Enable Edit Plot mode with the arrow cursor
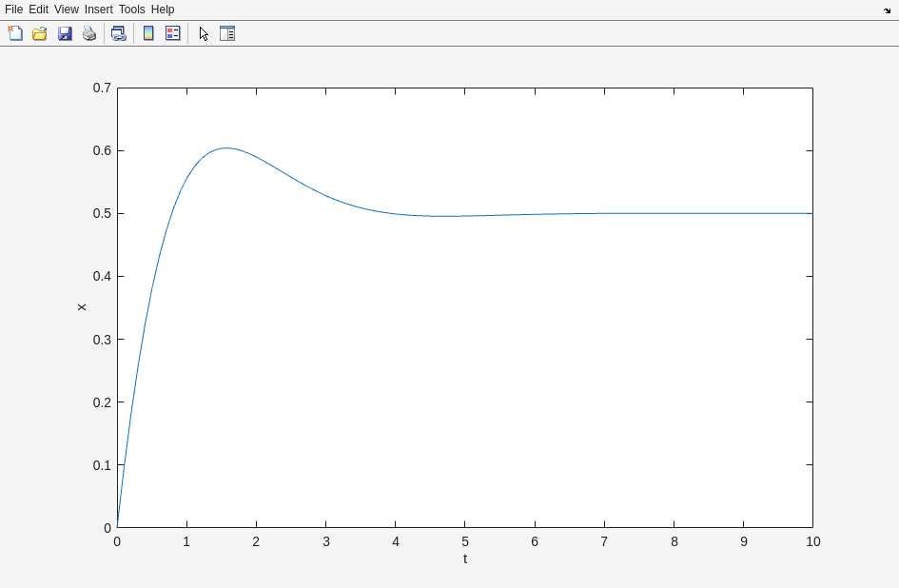Screen dimensions: 899x588 [204, 33]
